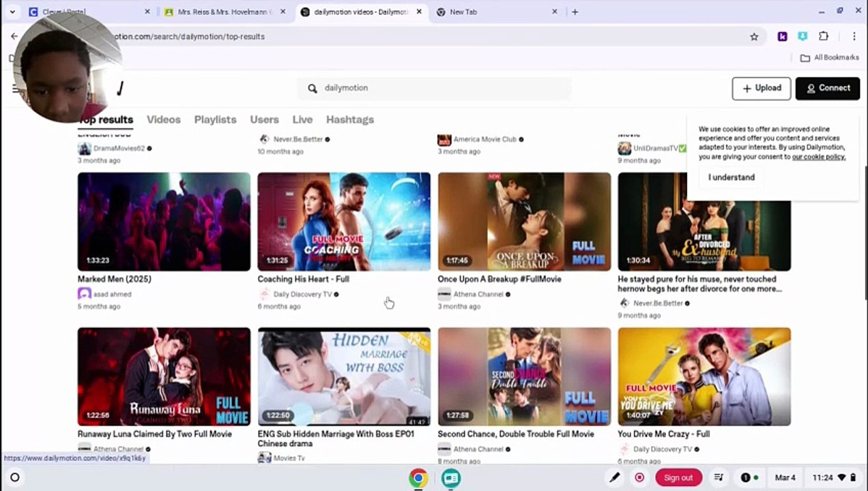Open Athena Channel under Once Upon A Breakup
Image resolution: width=868 pixels, height=491 pixels.
(x=478, y=295)
